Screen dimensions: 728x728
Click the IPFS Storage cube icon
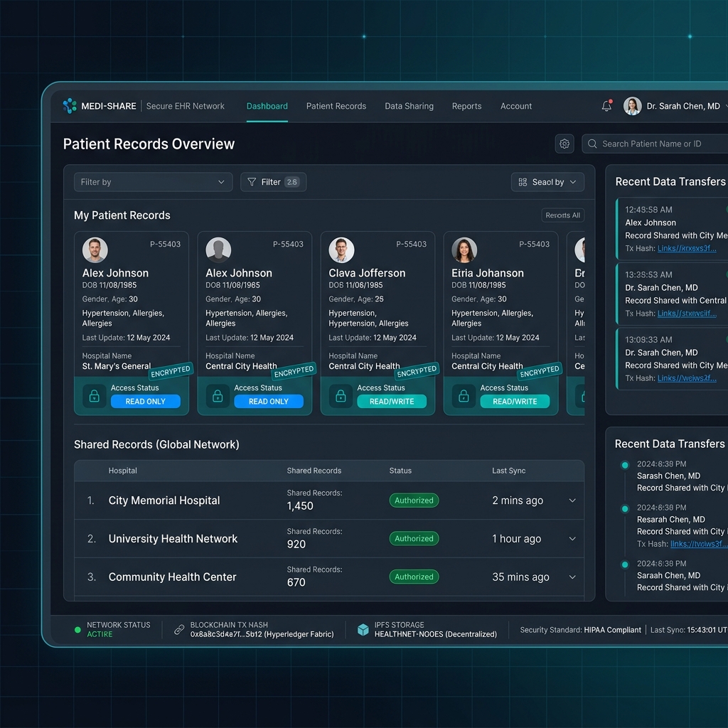(x=363, y=628)
